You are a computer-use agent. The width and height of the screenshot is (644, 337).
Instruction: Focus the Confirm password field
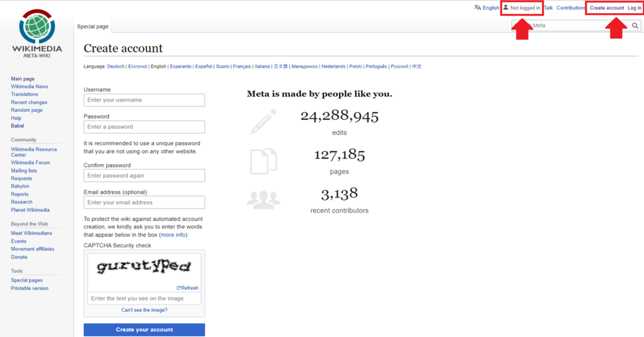pyautogui.click(x=144, y=175)
